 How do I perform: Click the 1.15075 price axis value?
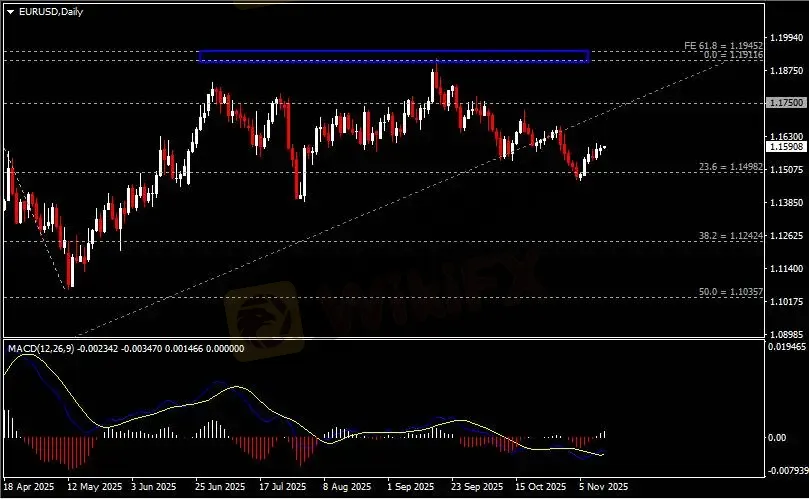point(786,170)
